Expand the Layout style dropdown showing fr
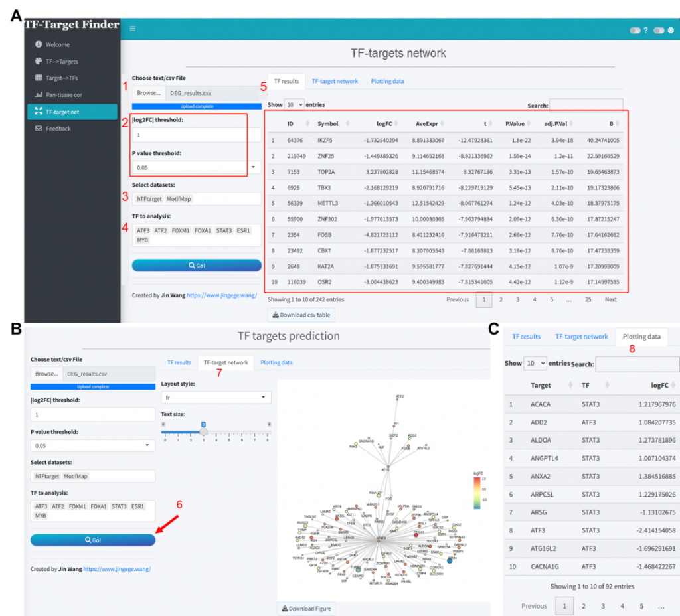Screen dimensions: 680x616 216,398
